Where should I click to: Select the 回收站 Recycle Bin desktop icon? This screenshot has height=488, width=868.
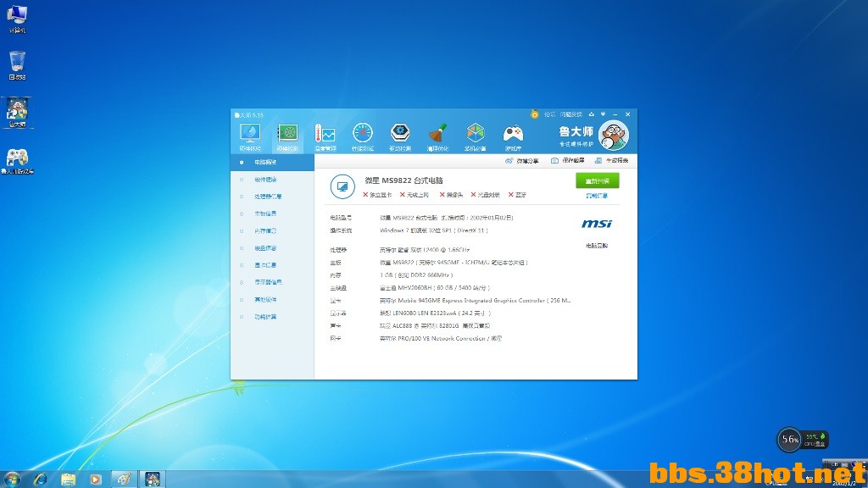click(x=17, y=66)
